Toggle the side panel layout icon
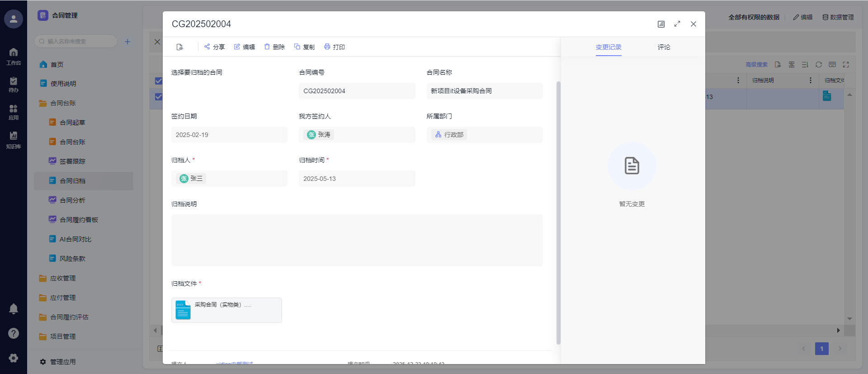The height and width of the screenshot is (374, 868). 661,24
